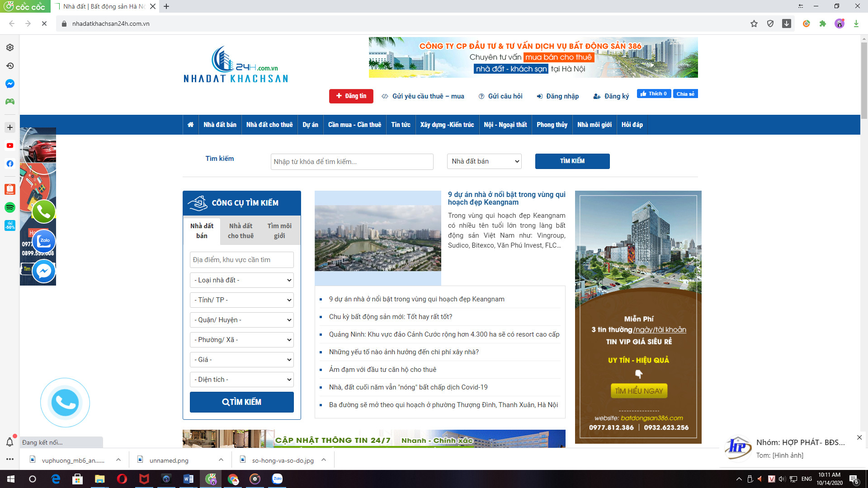The height and width of the screenshot is (488, 868).
Task: Expand the Phường/ Xã dropdown
Action: [x=242, y=340]
